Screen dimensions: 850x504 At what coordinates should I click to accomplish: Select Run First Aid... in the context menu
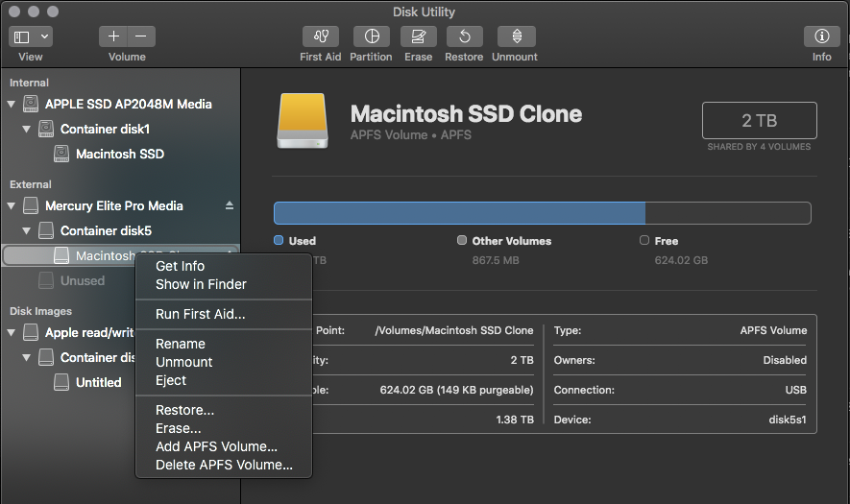click(x=200, y=314)
